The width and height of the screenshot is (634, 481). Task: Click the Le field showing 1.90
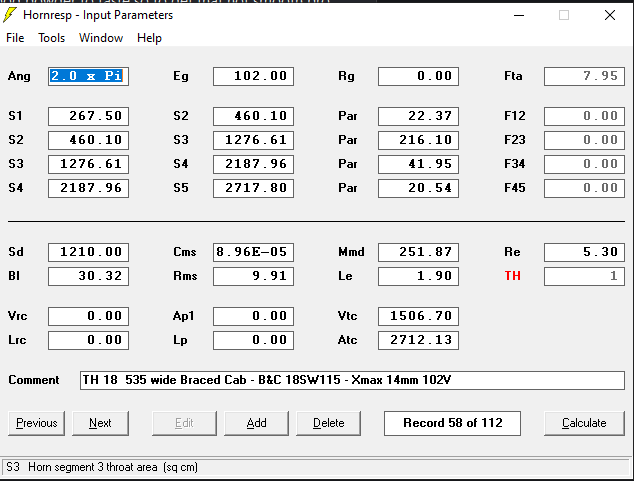pos(418,276)
